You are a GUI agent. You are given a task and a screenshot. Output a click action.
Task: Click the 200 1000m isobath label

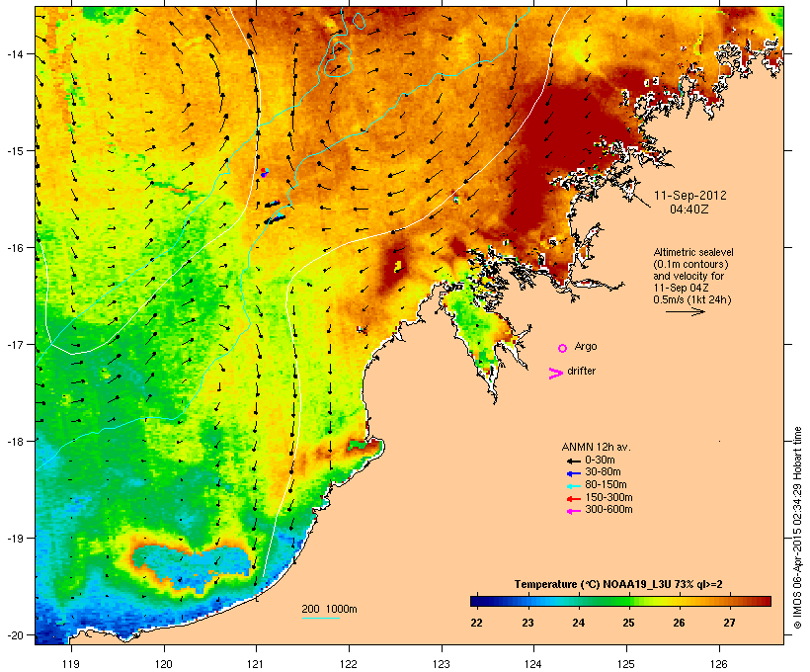point(329,609)
